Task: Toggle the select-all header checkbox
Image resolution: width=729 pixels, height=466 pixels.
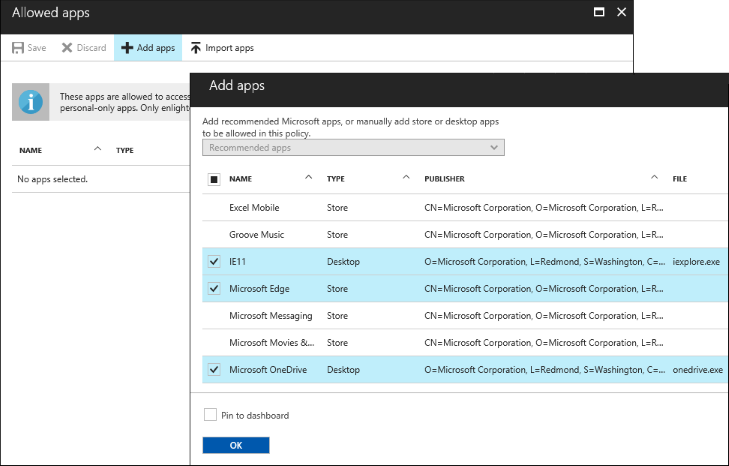Action: [214, 180]
